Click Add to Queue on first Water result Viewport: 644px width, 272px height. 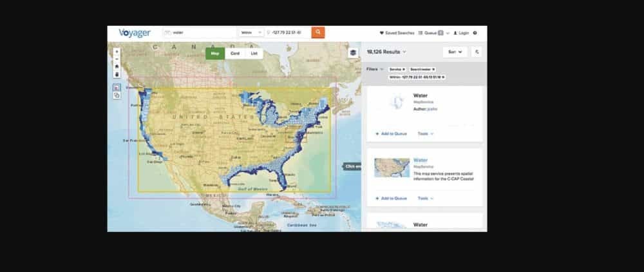391,133
